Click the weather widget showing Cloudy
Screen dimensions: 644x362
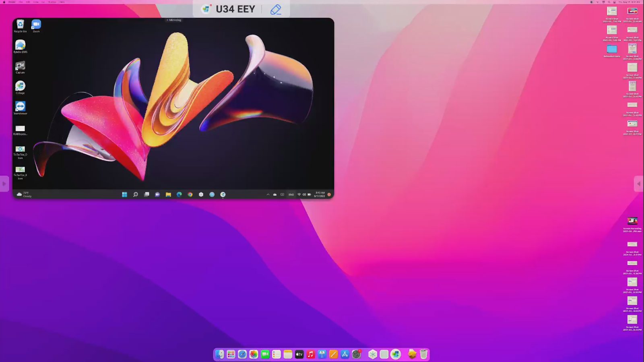(x=24, y=194)
